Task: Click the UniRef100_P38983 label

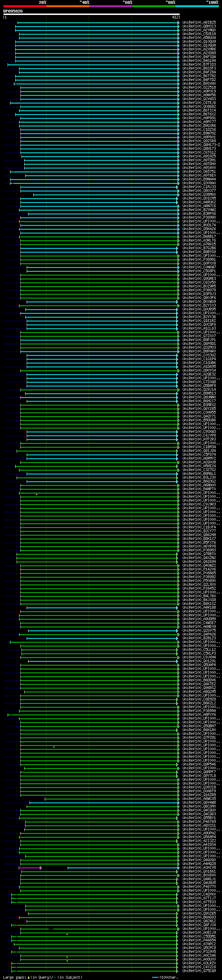Action: [x=199, y=550]
